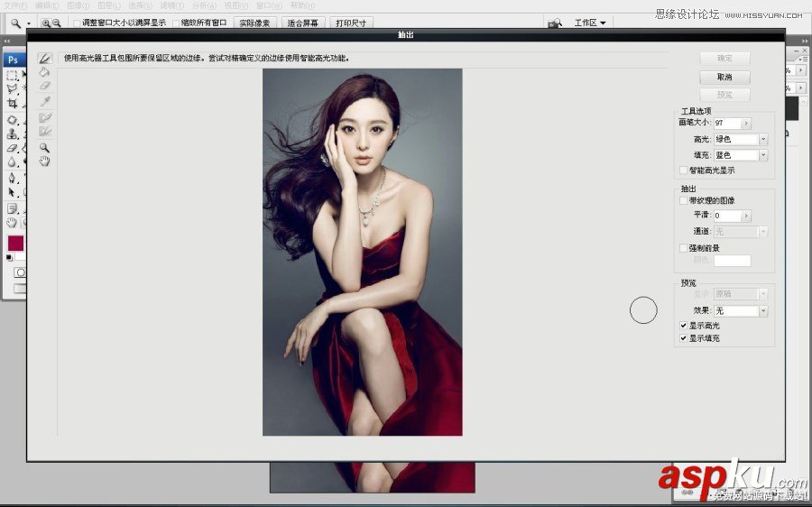Reset default foreground/background colors icon
Image resolution: width=812 pixels, height=507 pixels.
(10, 257)
